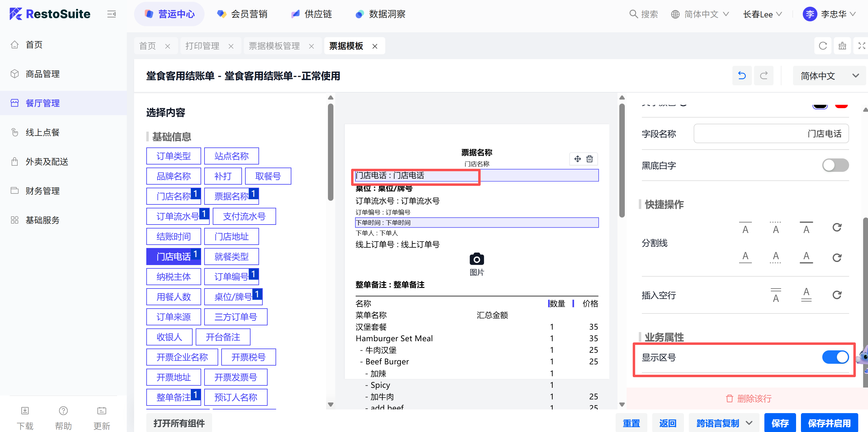Click the undo arrow icon
Screen dimensions: 868x432
click(742, 76)
